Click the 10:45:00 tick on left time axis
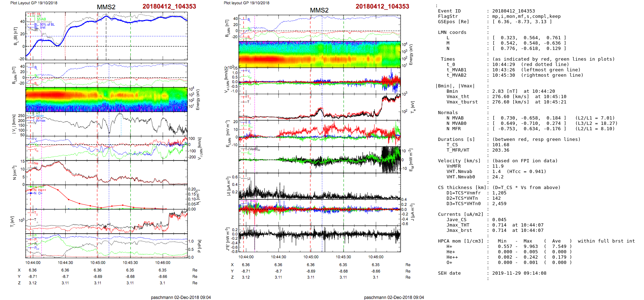Screen dimensions: 644x300 97,263
